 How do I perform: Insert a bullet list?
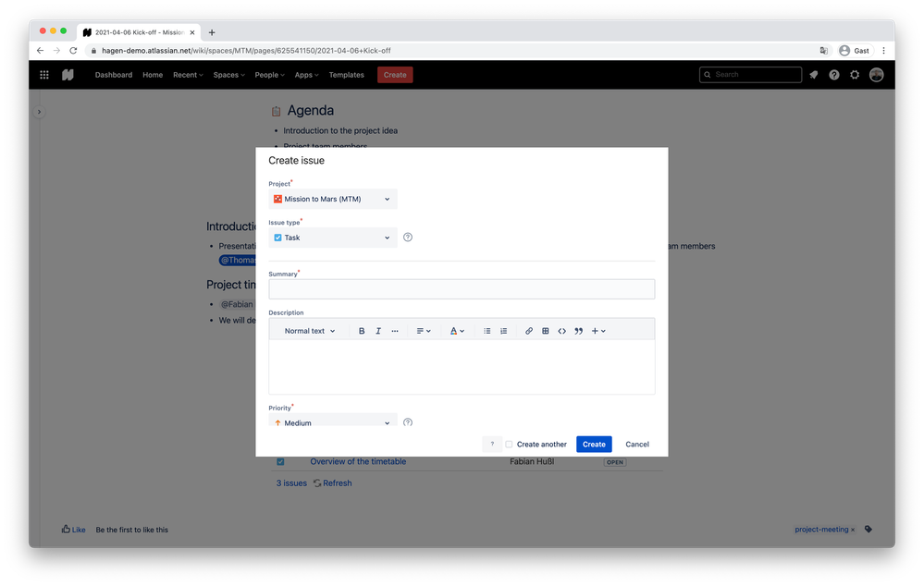coord(487,331)
